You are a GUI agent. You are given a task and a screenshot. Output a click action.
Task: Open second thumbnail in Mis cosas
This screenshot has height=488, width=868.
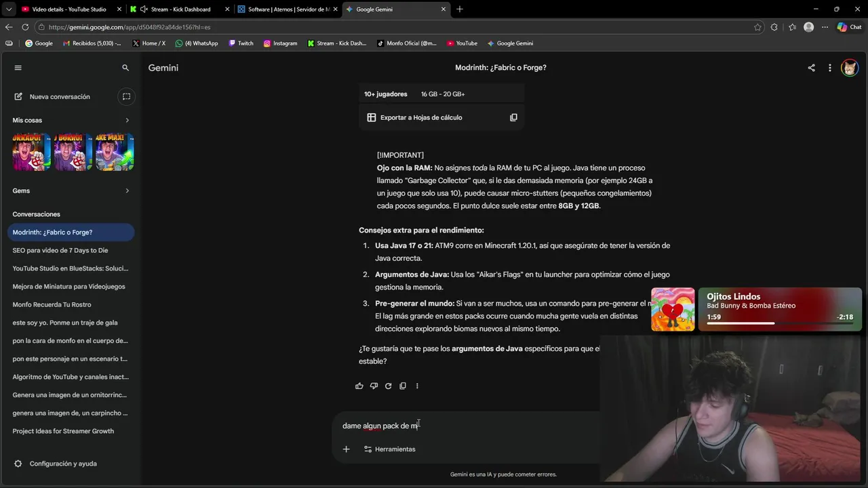(x=73, y=152)
